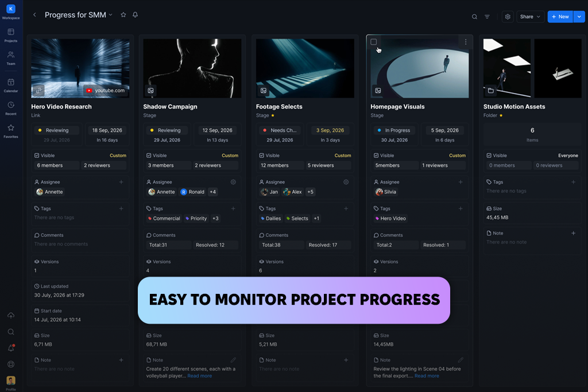The width and height of the screenshot is (588, 392).
Task: Open the Shadow Campaign silhouette thumbnail
Action: click(192, 68)
